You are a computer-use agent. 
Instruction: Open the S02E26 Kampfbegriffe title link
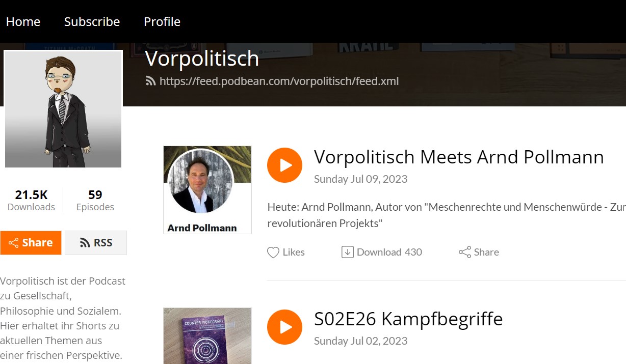pos(408,319)
